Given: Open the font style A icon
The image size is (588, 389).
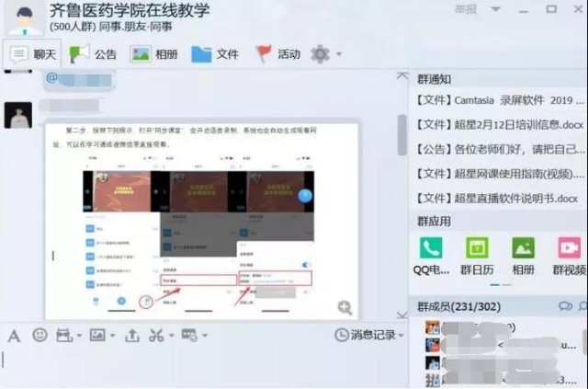Looking at the screenshot, I should 14,336.
